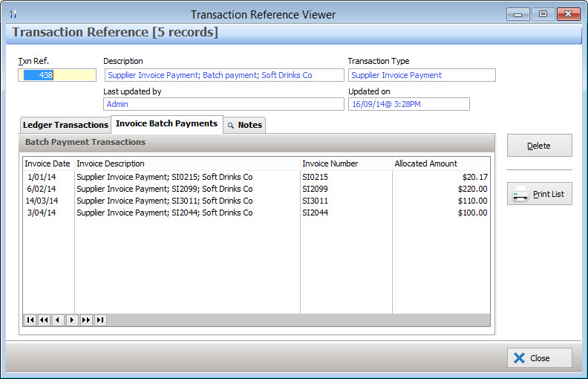The image size is (588, 379).
Task: Open the Notes tab
Action: 245,125
